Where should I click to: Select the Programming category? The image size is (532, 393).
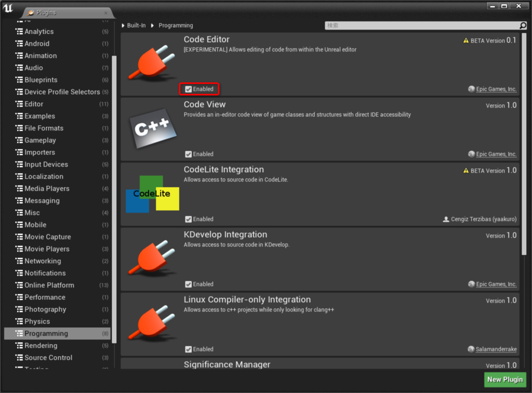click(x=57, y=333)
